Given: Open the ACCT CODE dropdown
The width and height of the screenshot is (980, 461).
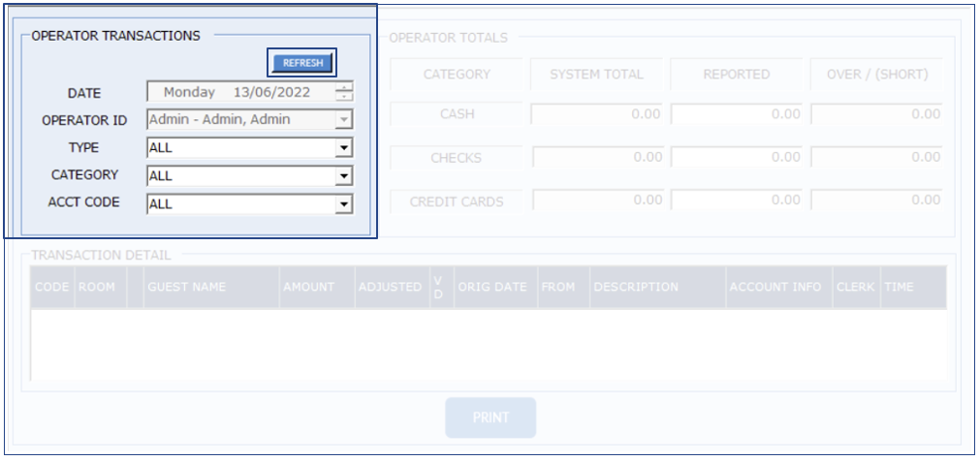Looking at the screenshot, I should pos(342,204).
